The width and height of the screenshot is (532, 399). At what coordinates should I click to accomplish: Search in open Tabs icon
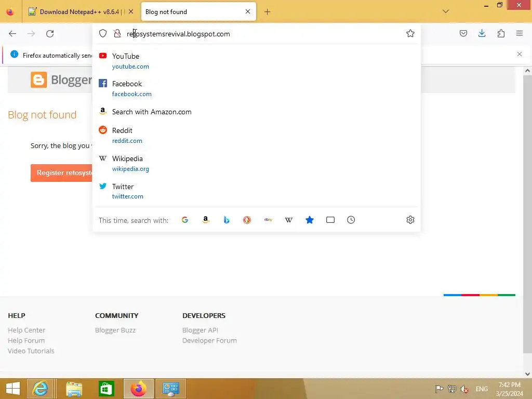(330, 220)
